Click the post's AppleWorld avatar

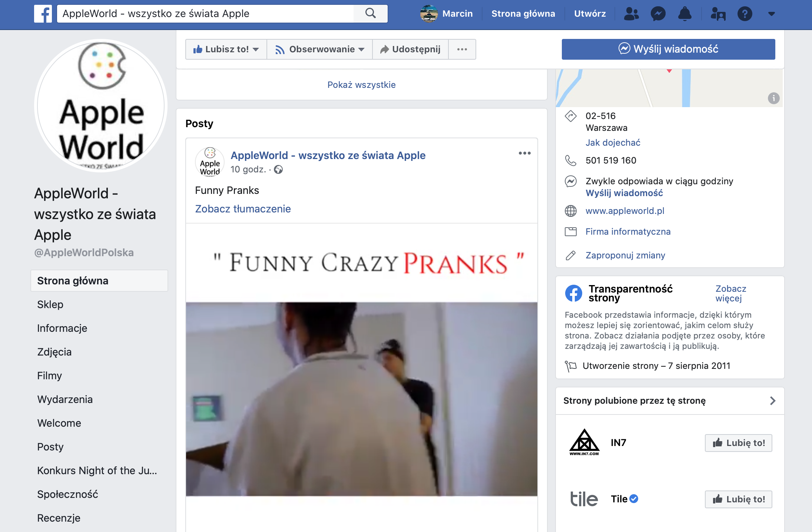(x=210, y=162)
